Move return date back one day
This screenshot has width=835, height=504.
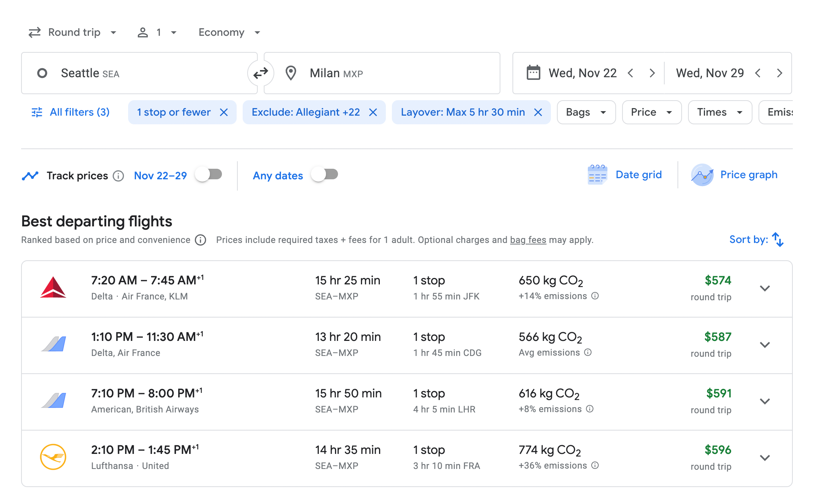pos(758,73)
